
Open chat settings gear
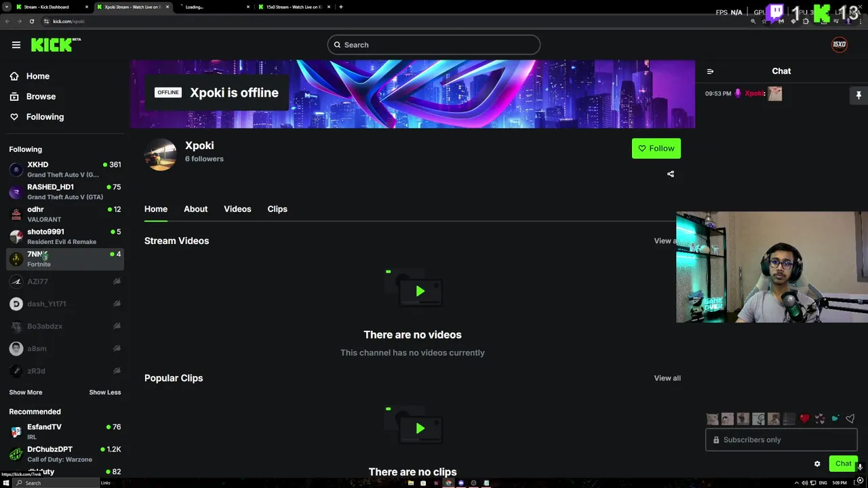[x=817, y=464]
